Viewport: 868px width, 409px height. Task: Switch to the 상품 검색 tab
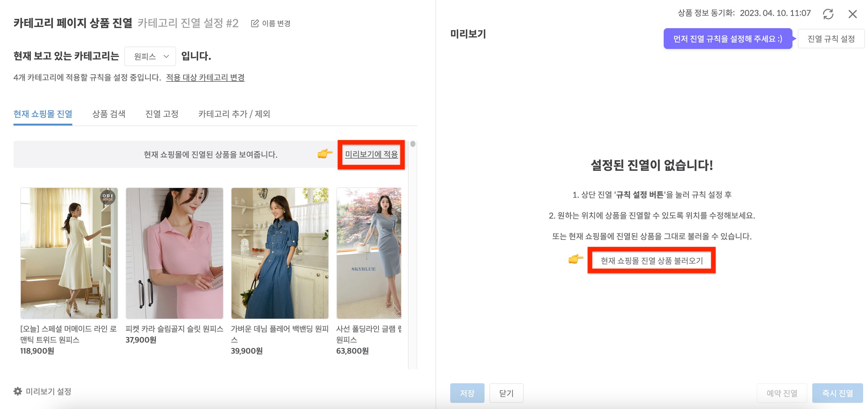(x=109, y=114)
